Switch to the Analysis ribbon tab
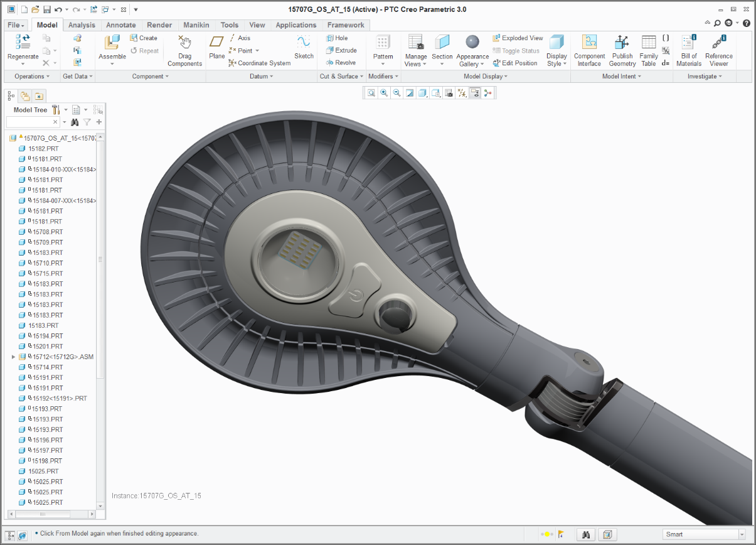This screenshot has width=756, height=545. (x=82, y=25)
